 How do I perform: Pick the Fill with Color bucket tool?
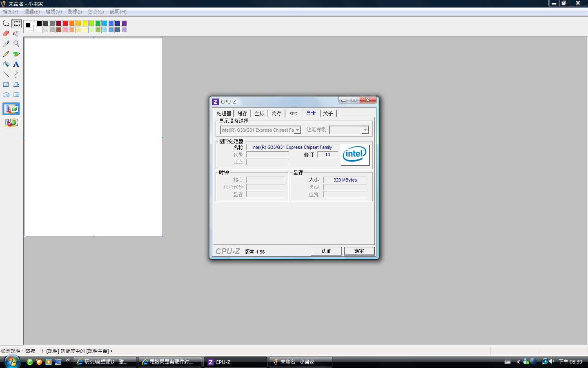click(x=16, y=34)
